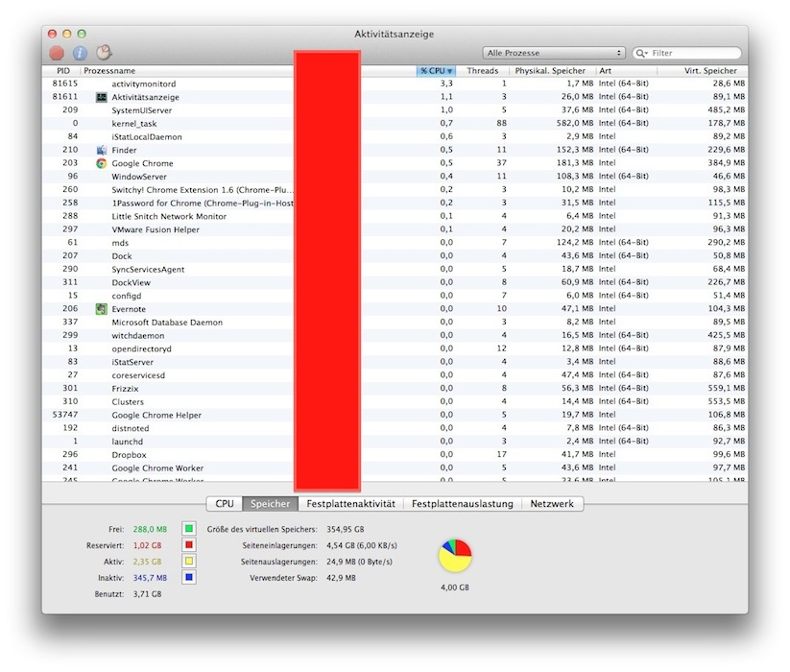Click the Sample Process toolbar icon
This screenshot has height=672, width=790.
[x=104, y=52]
